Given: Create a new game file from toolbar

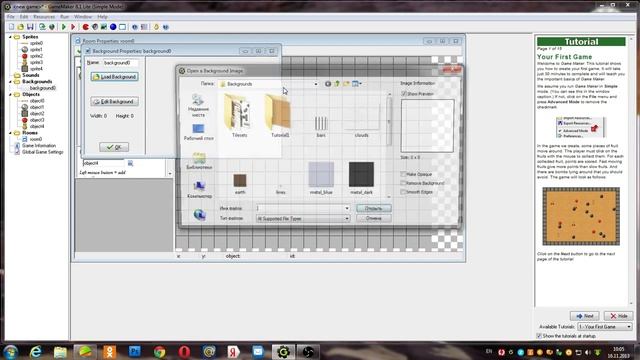Looking at the screenshot, I should tap(11, 27).
